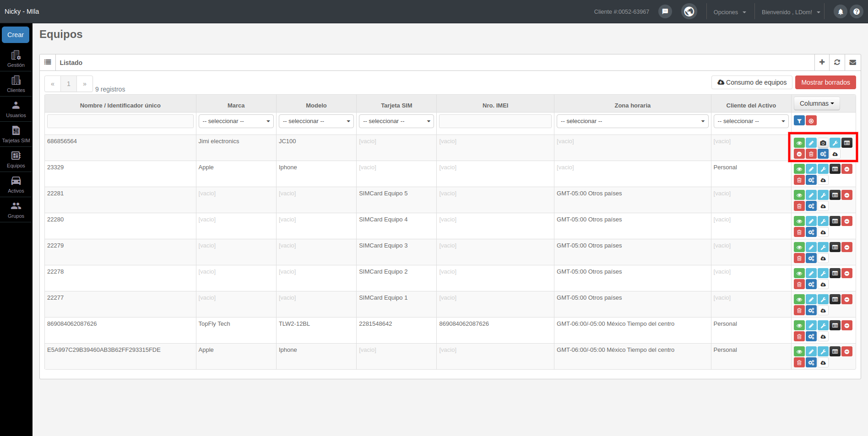Sort by Nombre / Identificador único header
Image resolution: width=868 pixels, height=436 pixels.
[120, 105]
